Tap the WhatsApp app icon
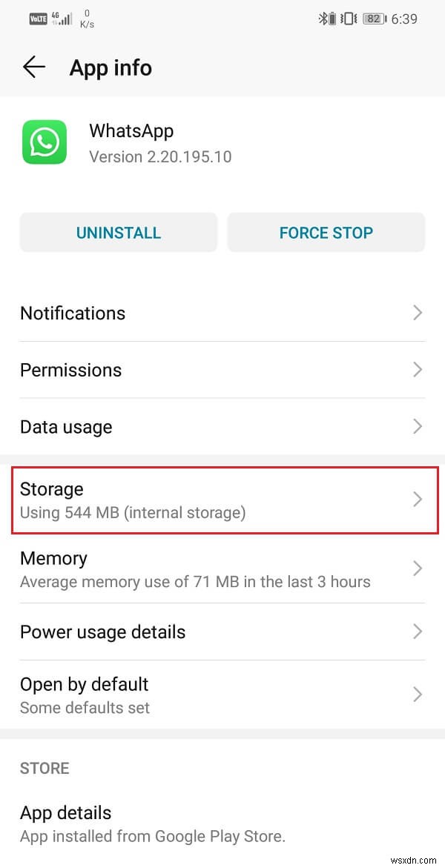Image resolution: width=445 pixels, height=868 pixels. point(44,142)
